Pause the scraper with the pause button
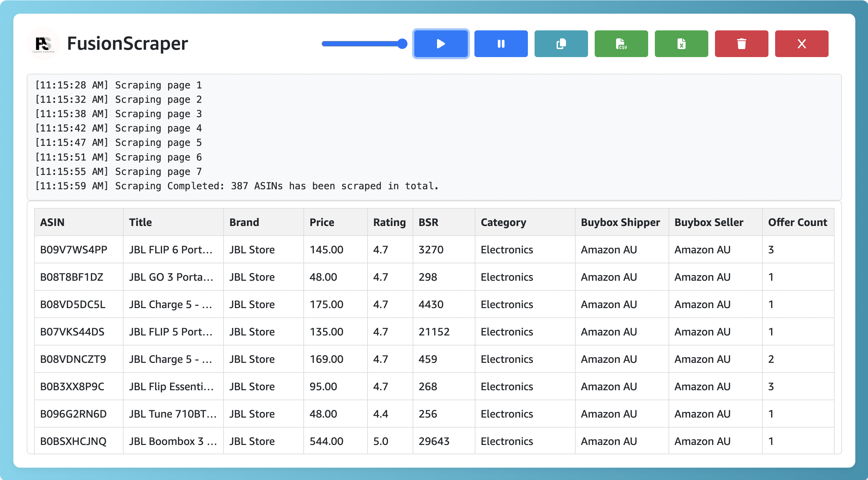The image size is (868, 480). pos(501,44)
